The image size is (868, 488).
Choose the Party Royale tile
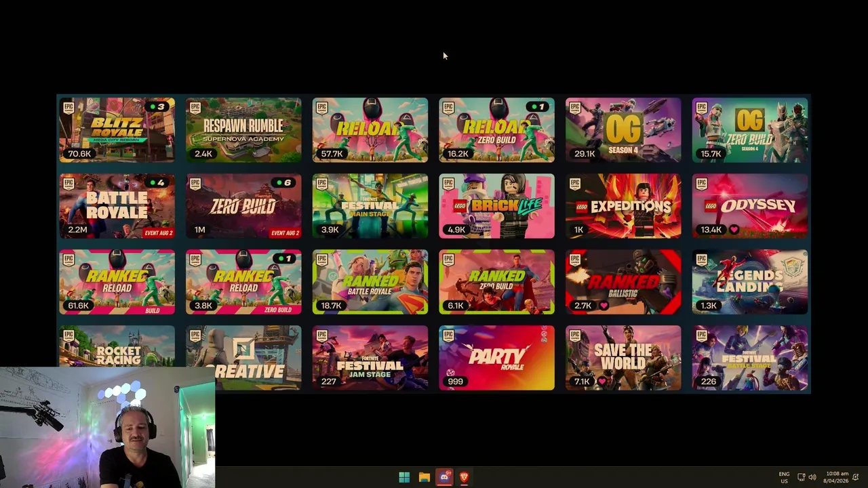pyautogui.click(x=496, y=358)
